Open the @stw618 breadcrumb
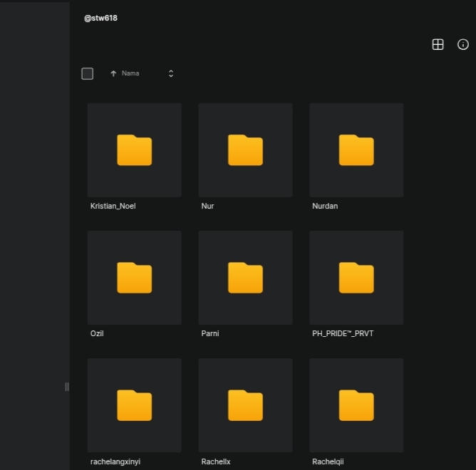 pyautogui.click(x=100, y=19)
